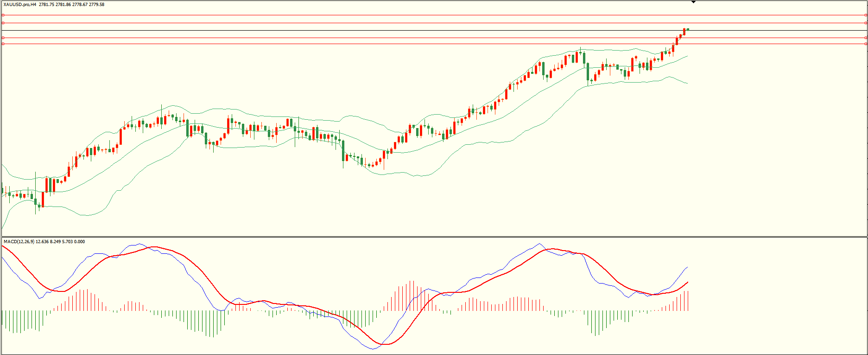Viewport: 868px width, 355px height.
Task: Grab right-end handle of second red line from top
Action: pyautogui.click(x=866, y=23)
